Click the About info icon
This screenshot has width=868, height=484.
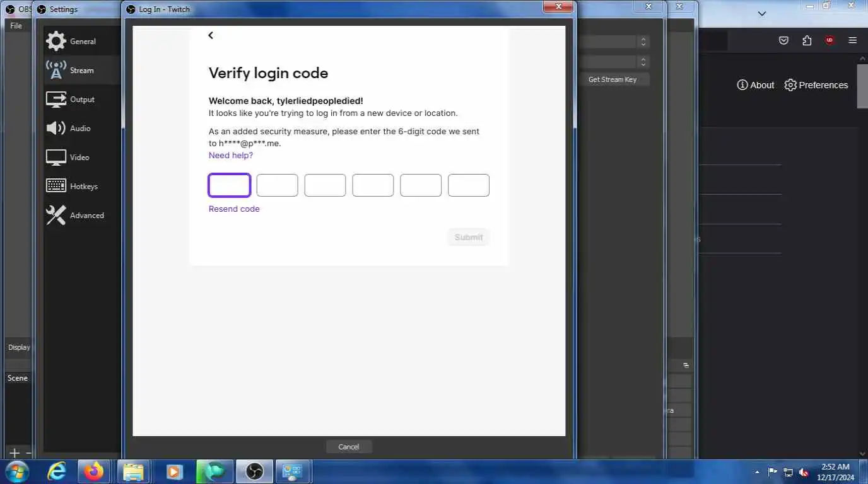[x=742, y=85]
